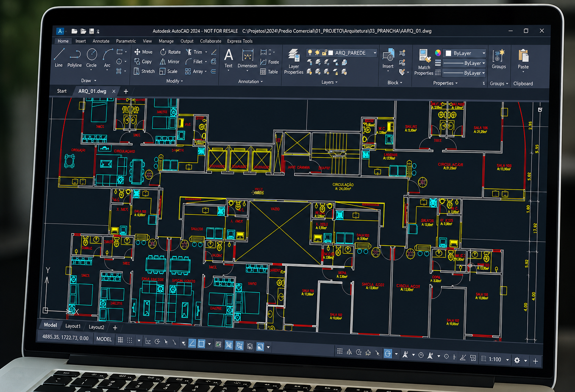The height and width of the screenshot is (392, 575).
Task: Click the white layer color swatch
Action: (330, 53)
